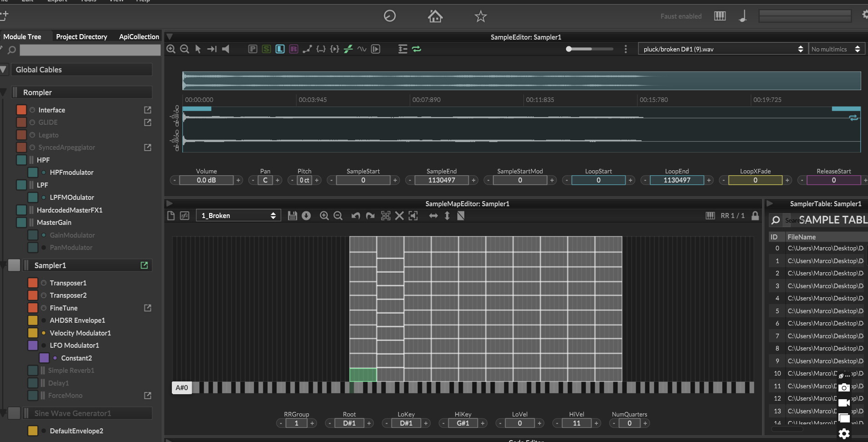This screenshot has width=868, height=442.
Task: Click the download arrow circle icon
Action: point(306,215)
